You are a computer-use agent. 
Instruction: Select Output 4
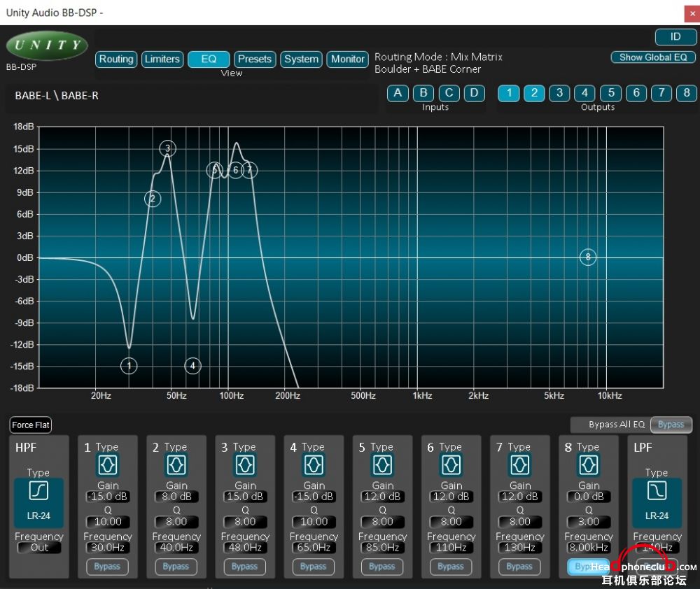(x=585, y=93)
